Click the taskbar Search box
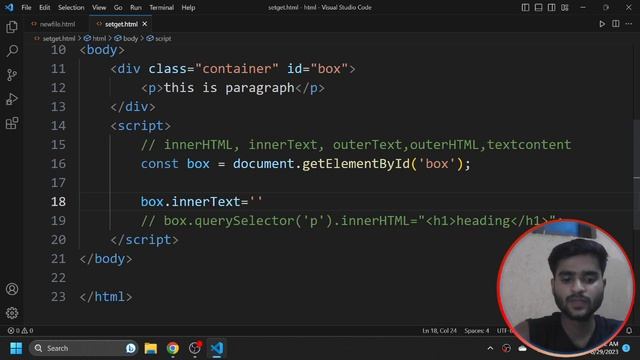 (83, 348)
